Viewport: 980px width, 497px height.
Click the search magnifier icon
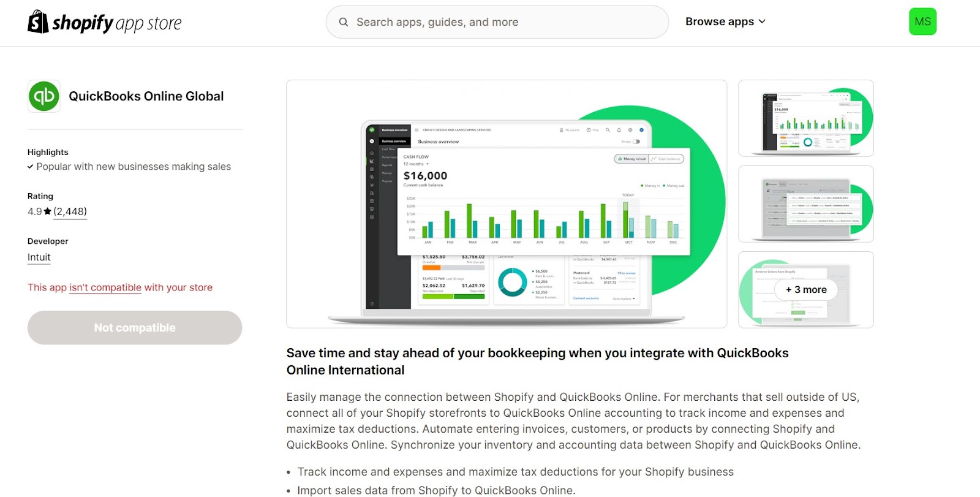pyautogui.click(x=344, y=22)
